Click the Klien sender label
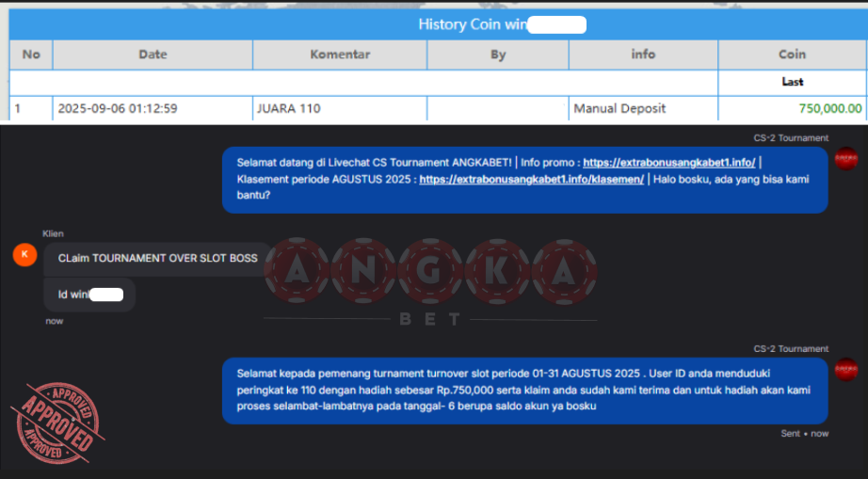The width and height of the screenshot is (868, 479). [53, 233]
